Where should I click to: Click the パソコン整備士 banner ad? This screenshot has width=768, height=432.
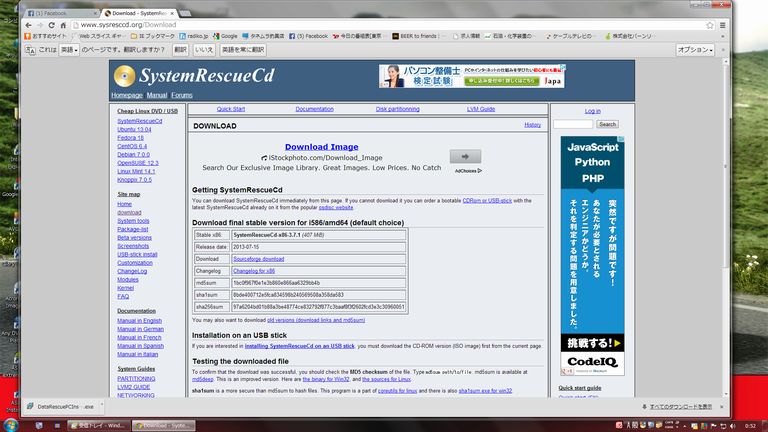pyautogui.click(x=472, y=76)
